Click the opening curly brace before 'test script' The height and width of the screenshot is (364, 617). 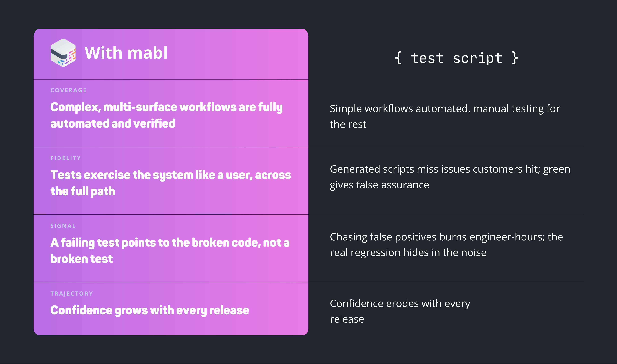(398, 58)
